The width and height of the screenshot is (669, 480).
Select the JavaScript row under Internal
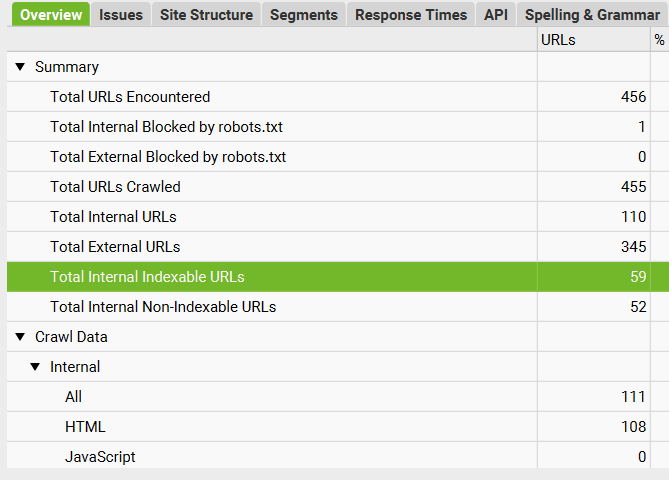(x=338, y=456)
